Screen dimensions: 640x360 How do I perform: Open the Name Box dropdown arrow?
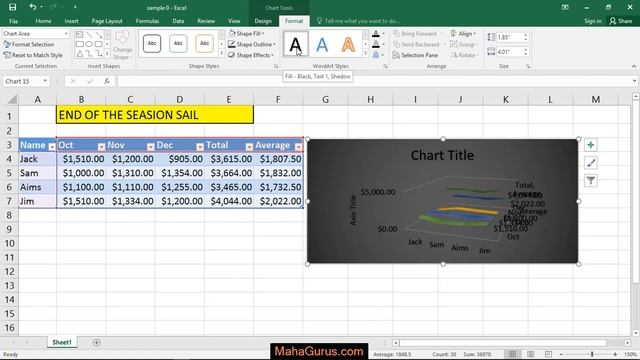(45, 81)
